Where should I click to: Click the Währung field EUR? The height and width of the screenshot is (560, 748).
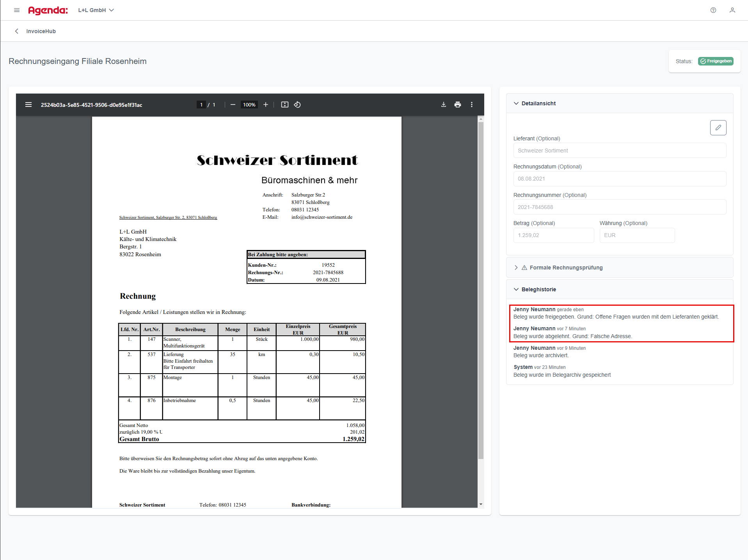point(637,235)
